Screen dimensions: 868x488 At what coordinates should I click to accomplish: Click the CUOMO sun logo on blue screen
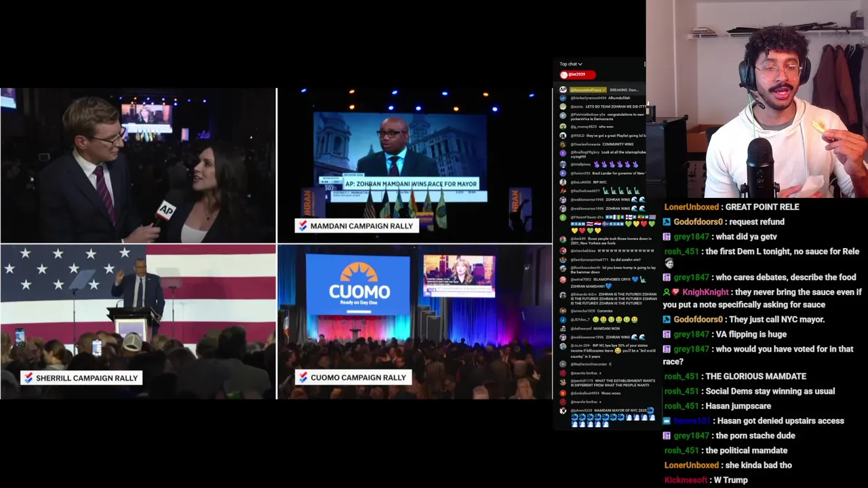click(359, 272)
